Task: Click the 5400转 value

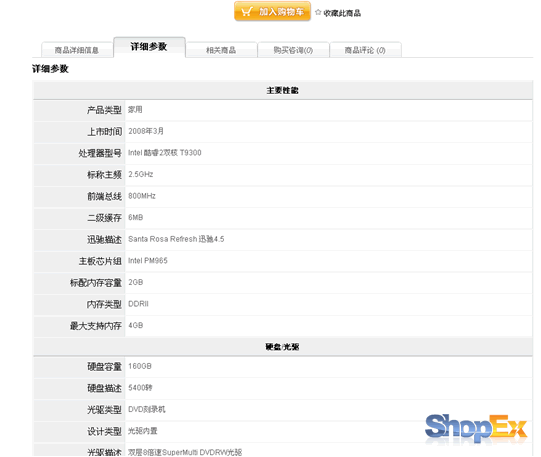Action: [140, 388]
